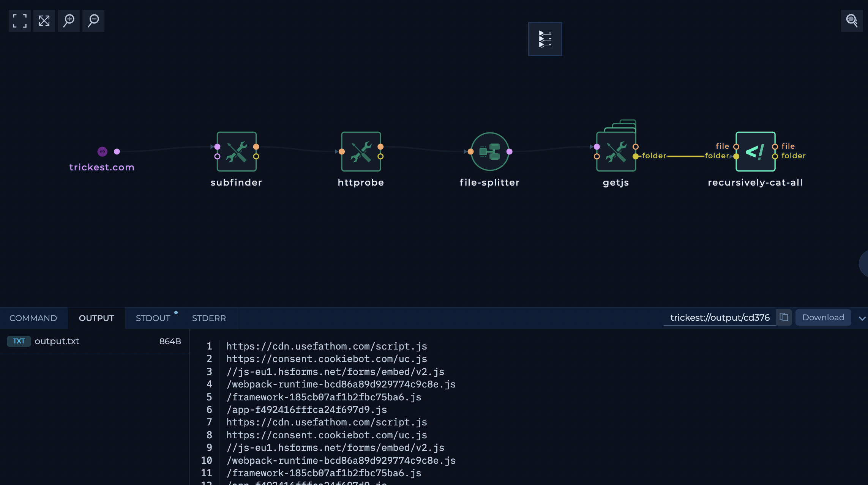Select the httprobe tool node
The width and height of the screenshot is (868, 485).
(361, 152)
